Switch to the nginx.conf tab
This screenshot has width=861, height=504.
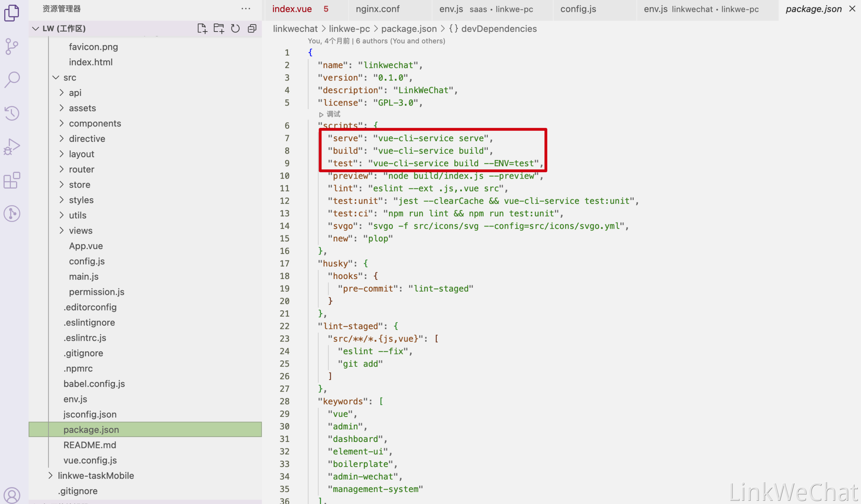click(x=378, y=9)
